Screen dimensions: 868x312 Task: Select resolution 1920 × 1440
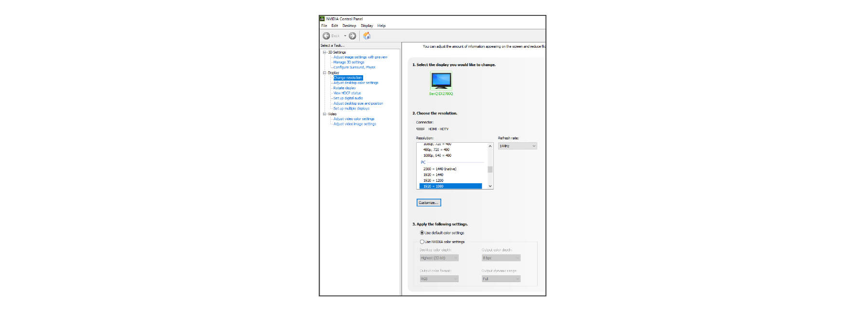433,175
